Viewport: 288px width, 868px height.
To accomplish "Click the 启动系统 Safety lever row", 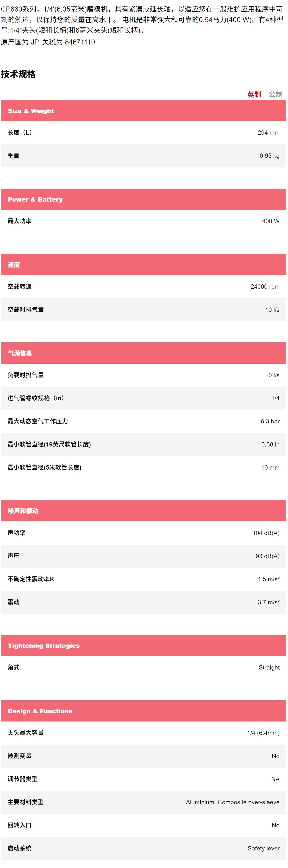I will coord(144,849).
